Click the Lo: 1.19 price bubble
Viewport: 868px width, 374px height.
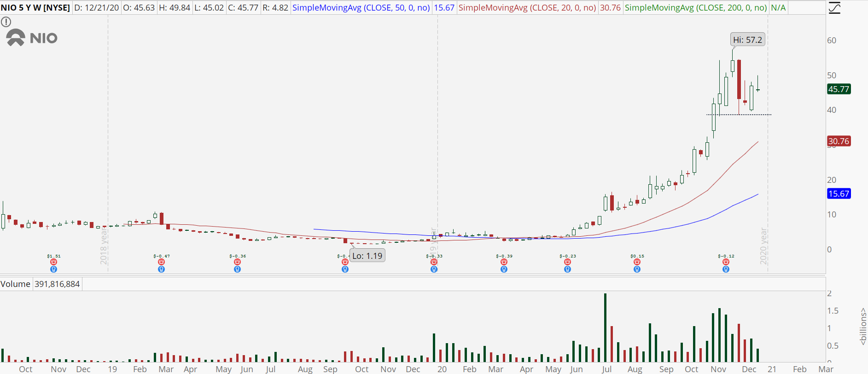click(x=367, y=256)
